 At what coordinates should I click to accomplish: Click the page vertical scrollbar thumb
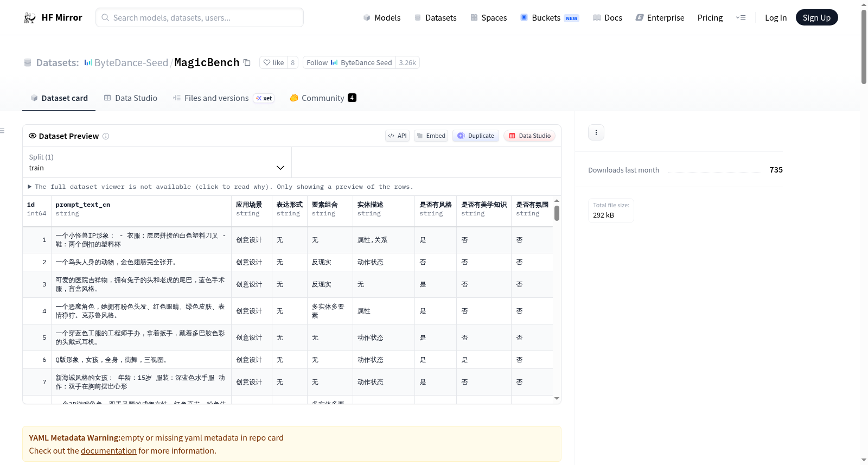pyautogui.click(x=864, y=47)
